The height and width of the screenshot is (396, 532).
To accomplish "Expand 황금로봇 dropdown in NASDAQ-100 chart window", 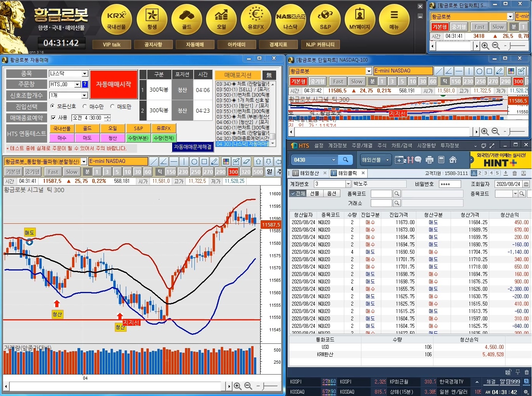I will [x=369, y=71].
